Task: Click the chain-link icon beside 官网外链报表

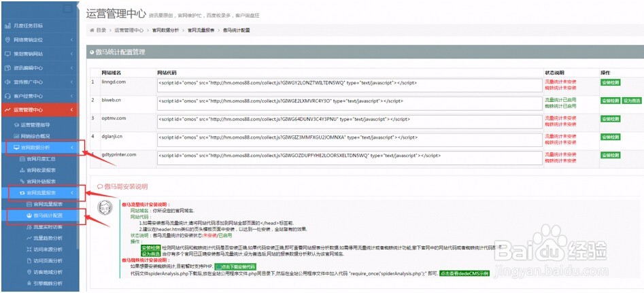Action: coord(22,181)
